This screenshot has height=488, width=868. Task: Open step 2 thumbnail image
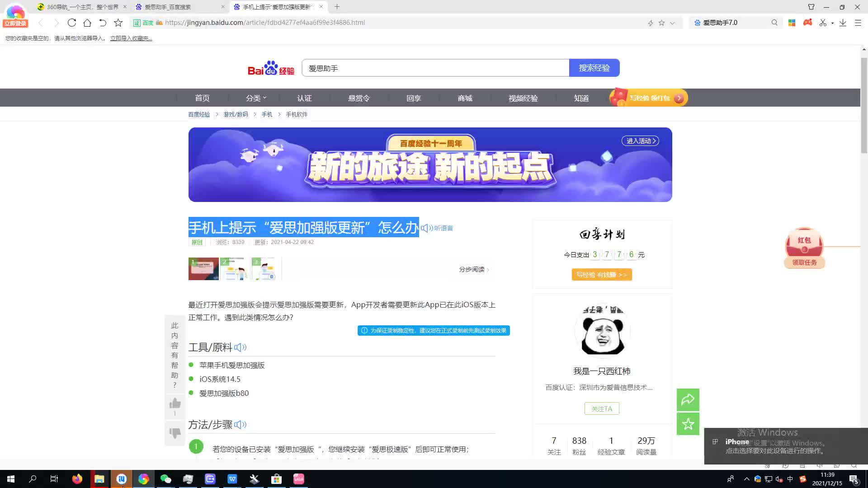tap(234, 269)
